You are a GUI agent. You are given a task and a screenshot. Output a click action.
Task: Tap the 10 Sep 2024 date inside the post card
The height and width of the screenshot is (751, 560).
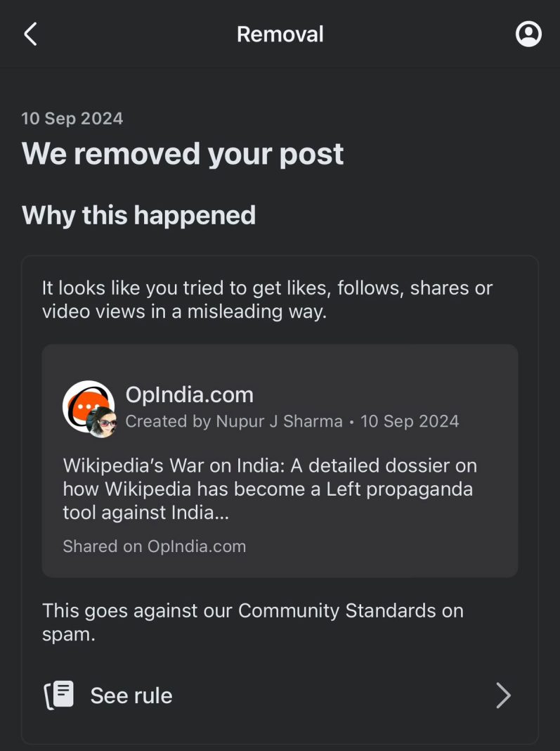(410, 421)
